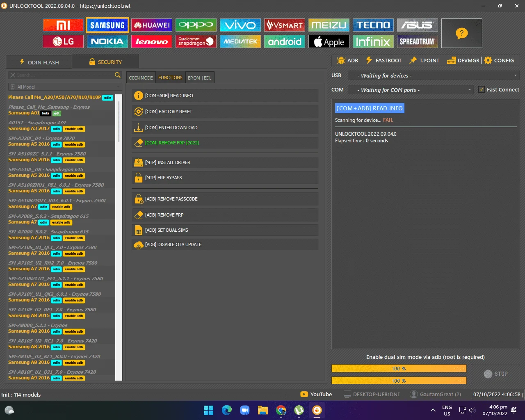Open the Huawei brand section
Screen dimensions: 525x420
[152, 25]
